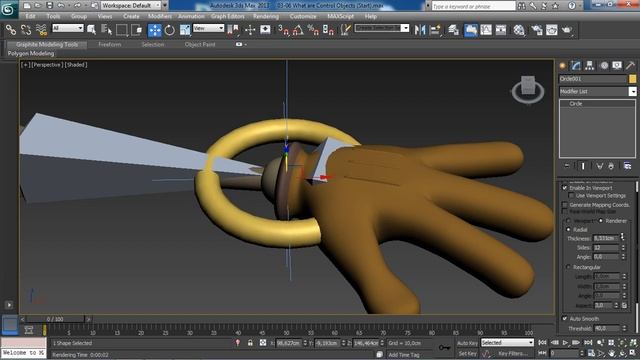Adjust the Threshold spinner arrows
The width and height of the screenshot is (640, 360).
tap(624, 328)
